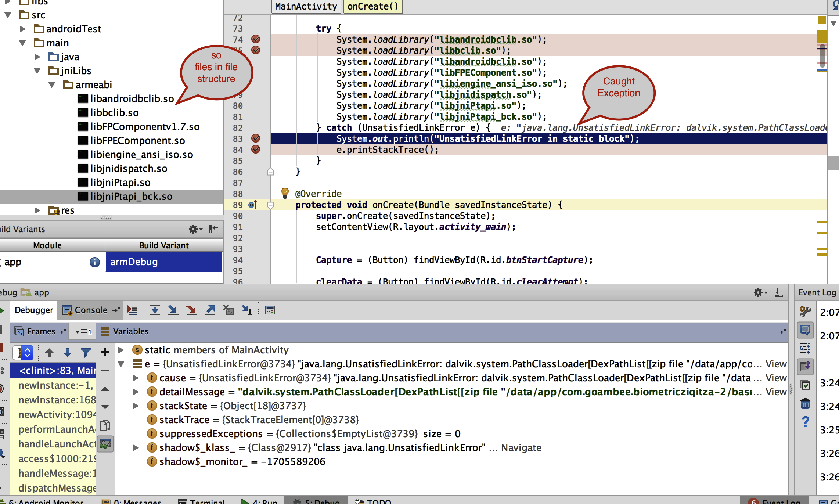Select libFPEComponent.so file in tree
The image size is (839, 504).
point(137,141)
